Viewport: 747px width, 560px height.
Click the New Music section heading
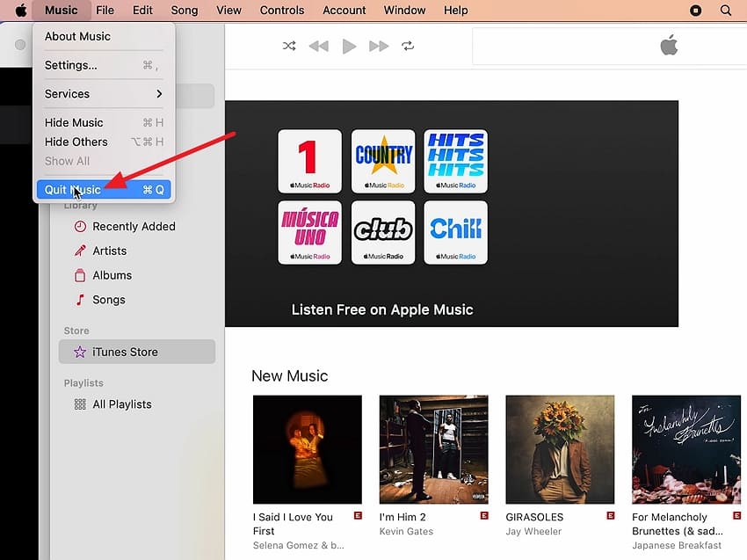[x=290, y=376]
